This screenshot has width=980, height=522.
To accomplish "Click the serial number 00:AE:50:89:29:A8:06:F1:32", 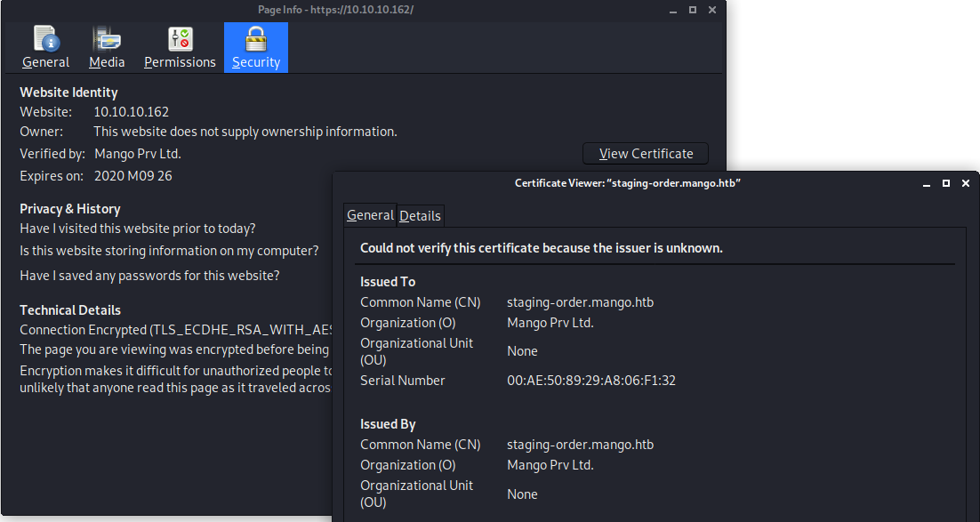I will click(x=591, y=380).
